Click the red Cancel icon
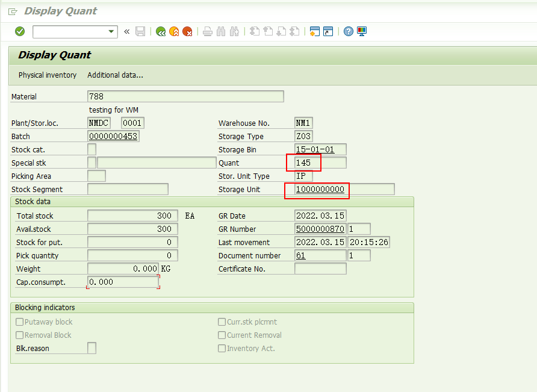This screenshot has height=392, width=537. point(187,31)
